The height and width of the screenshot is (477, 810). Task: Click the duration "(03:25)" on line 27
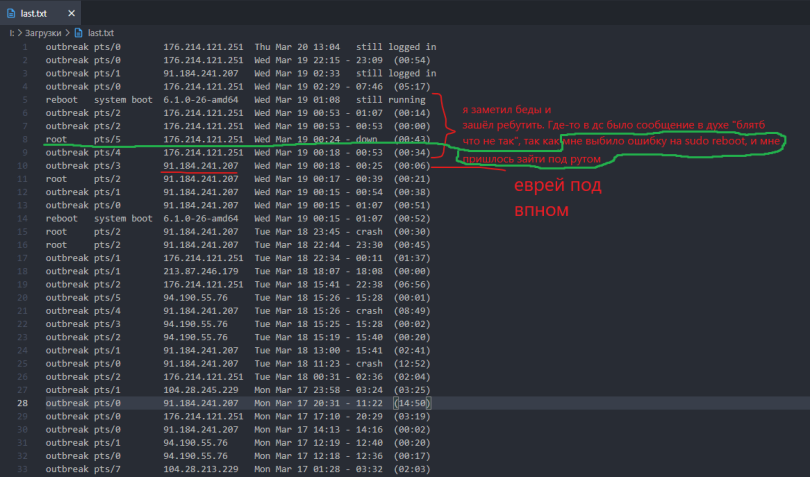click(x=412, y=390)
